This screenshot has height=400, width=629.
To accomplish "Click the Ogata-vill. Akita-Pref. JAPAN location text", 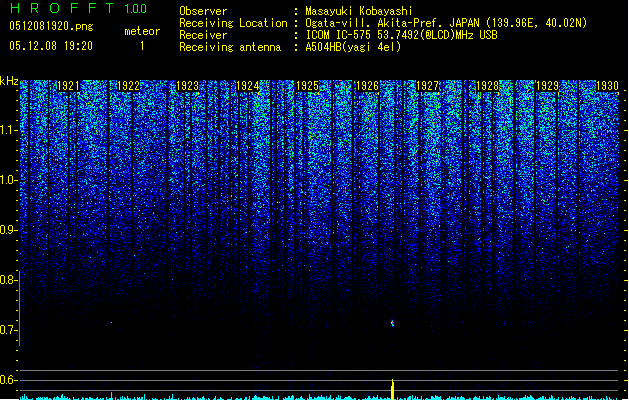I will tap(392, 23).
